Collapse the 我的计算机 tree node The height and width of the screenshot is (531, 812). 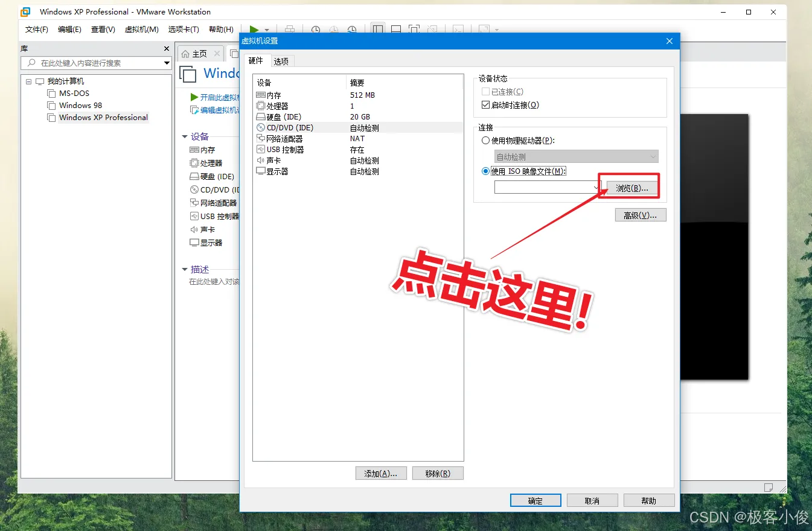(x=28, y=81)
